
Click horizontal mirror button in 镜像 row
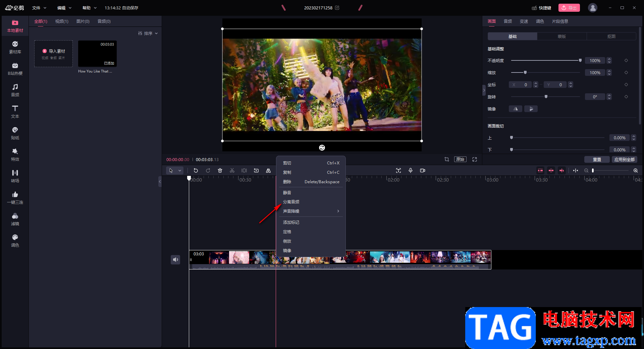click(516, 109)
